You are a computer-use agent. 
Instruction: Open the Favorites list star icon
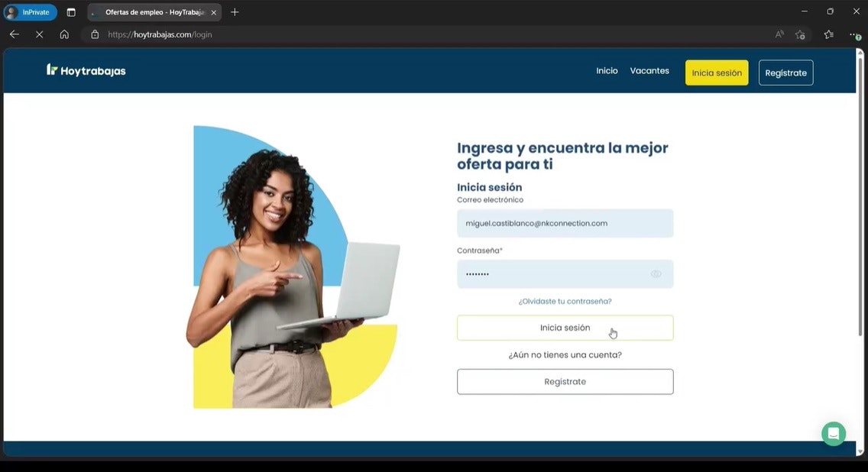coord(828,34)
